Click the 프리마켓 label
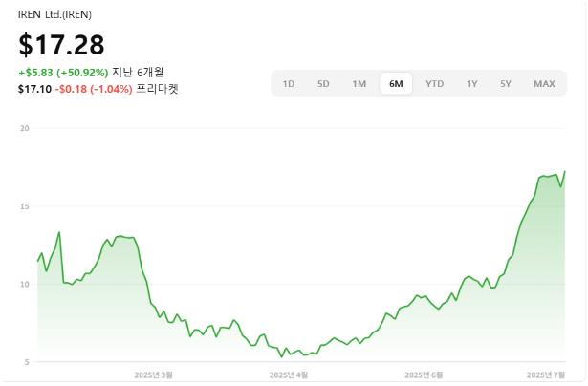The image size is (588, 386). click(157, 89)
